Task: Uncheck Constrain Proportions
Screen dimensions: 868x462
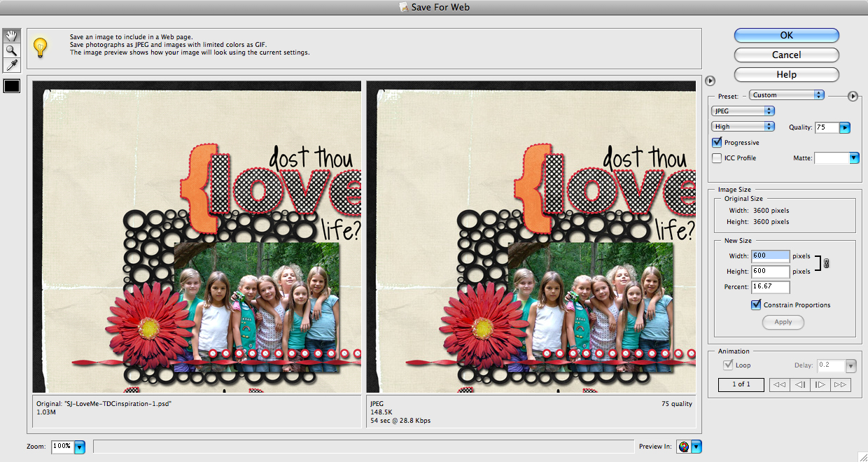Action: tap(756, 304)
